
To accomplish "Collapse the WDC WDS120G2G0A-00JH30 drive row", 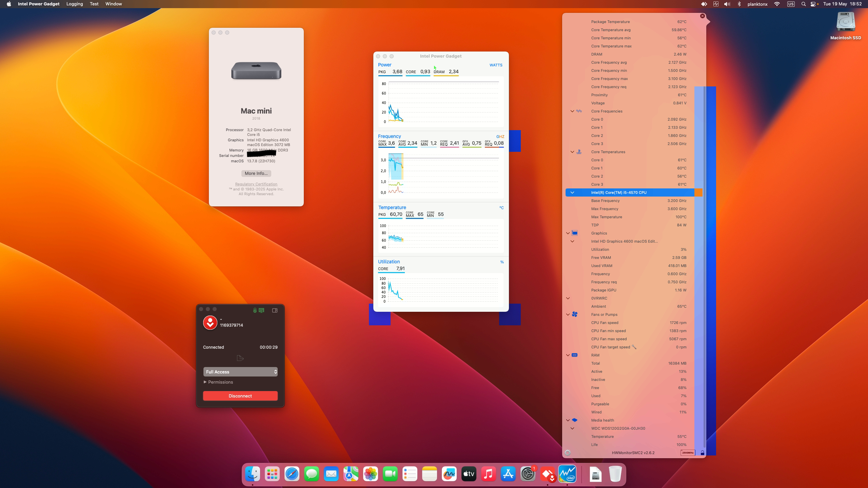I will [x=572, y=428].
